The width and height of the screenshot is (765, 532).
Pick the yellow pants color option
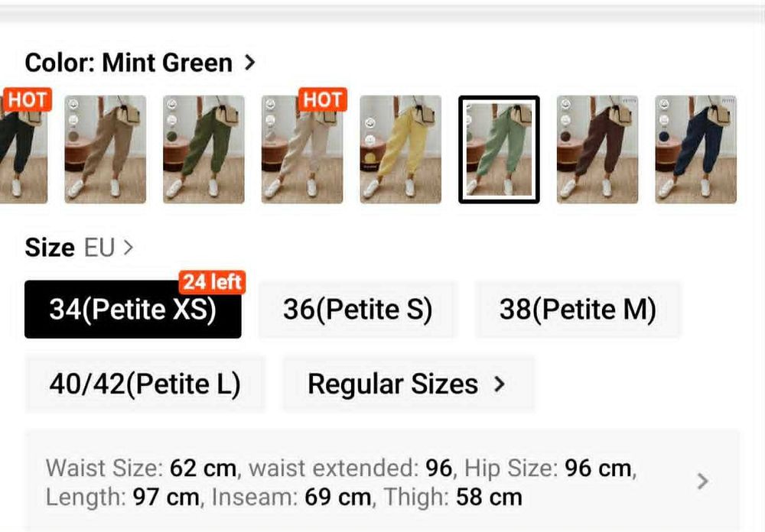(x=401, y=149)
